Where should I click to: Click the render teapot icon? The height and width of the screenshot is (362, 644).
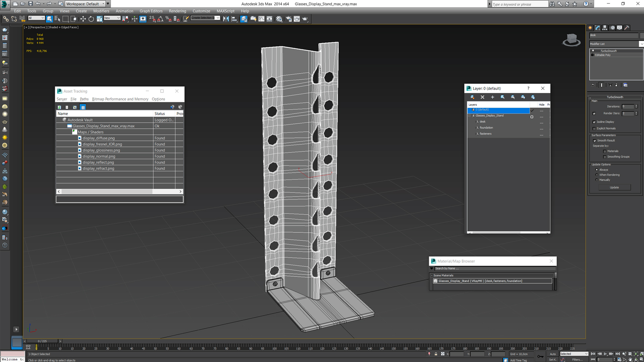(x=305, y=19)
